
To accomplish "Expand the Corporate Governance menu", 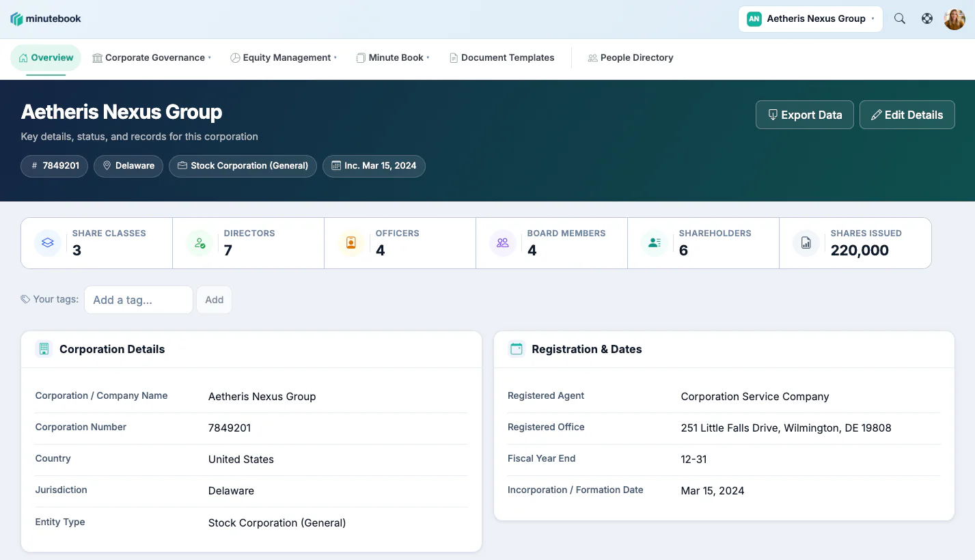I will coord(152,58).
